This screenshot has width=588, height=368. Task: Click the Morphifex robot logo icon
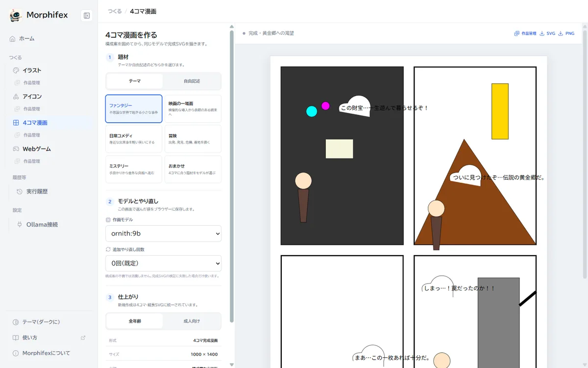(x=16, y=16)
